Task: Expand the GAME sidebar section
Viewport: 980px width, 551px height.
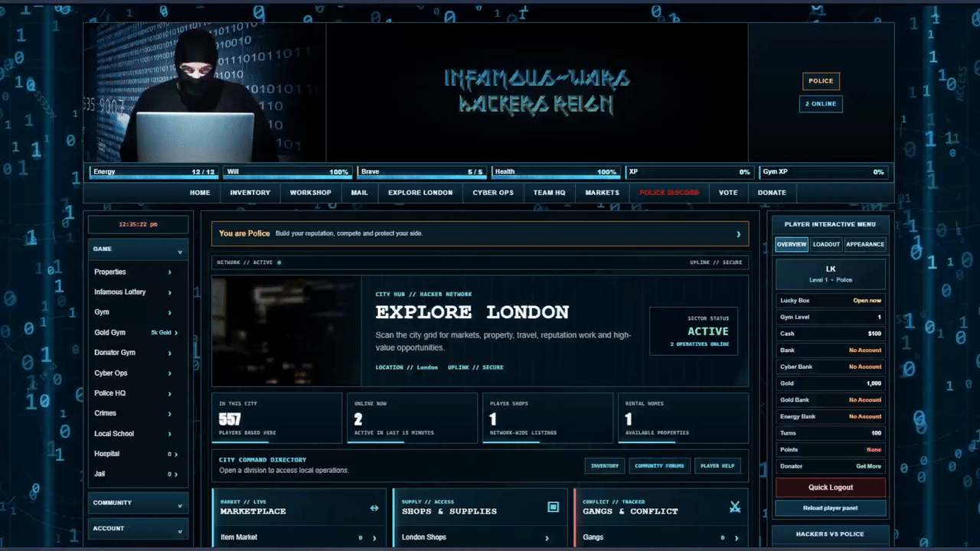Action: [138, 249]
